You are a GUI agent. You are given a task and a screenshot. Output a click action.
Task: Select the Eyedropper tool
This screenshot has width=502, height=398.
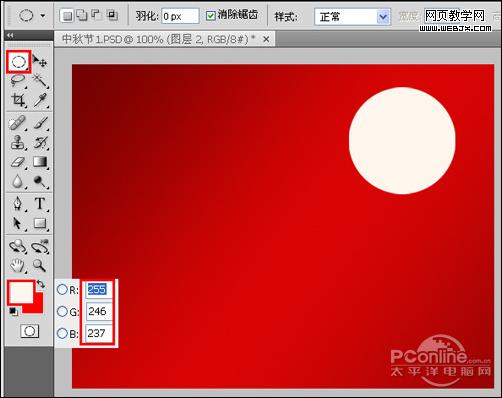(x=40, y=100)
